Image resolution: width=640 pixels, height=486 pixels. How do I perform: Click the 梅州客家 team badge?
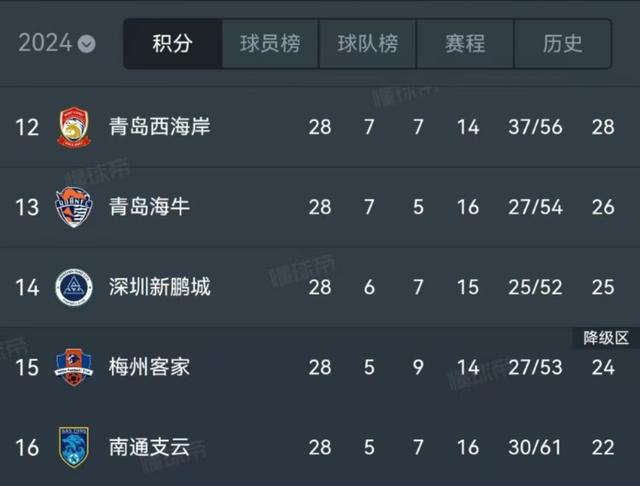tap(74, 367)
